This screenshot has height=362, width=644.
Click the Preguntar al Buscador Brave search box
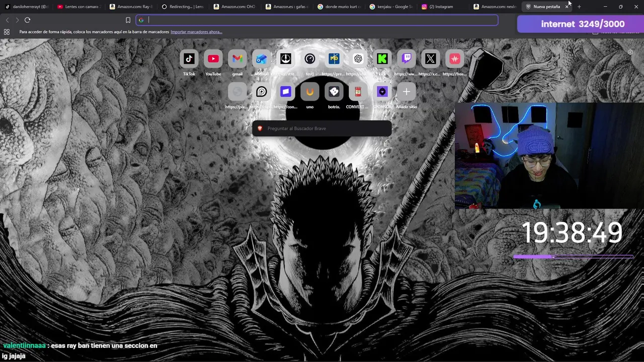[x=322, y=128]
